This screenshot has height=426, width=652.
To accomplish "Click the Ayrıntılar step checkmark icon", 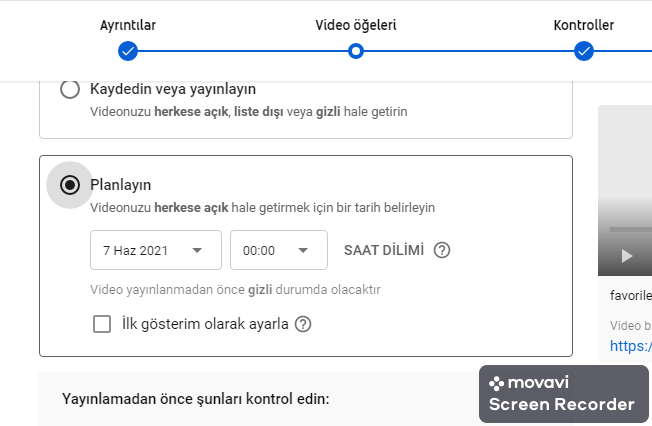I will coord(128,51).
